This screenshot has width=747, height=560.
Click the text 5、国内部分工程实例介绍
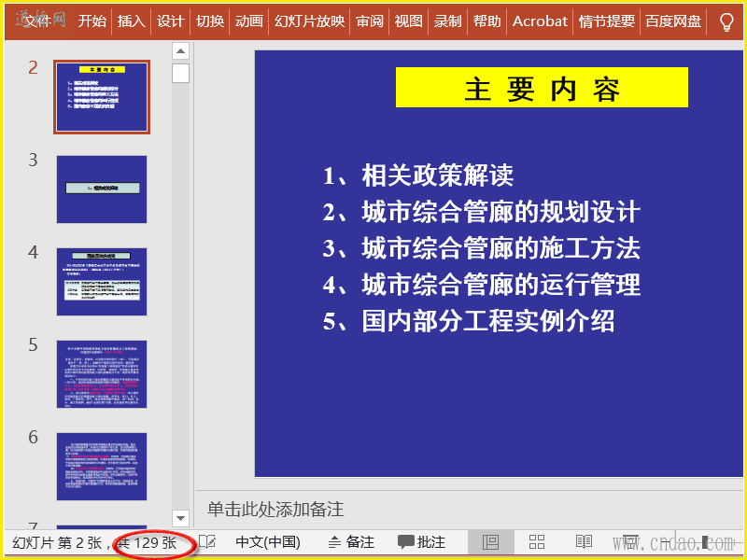pos(469,321)
